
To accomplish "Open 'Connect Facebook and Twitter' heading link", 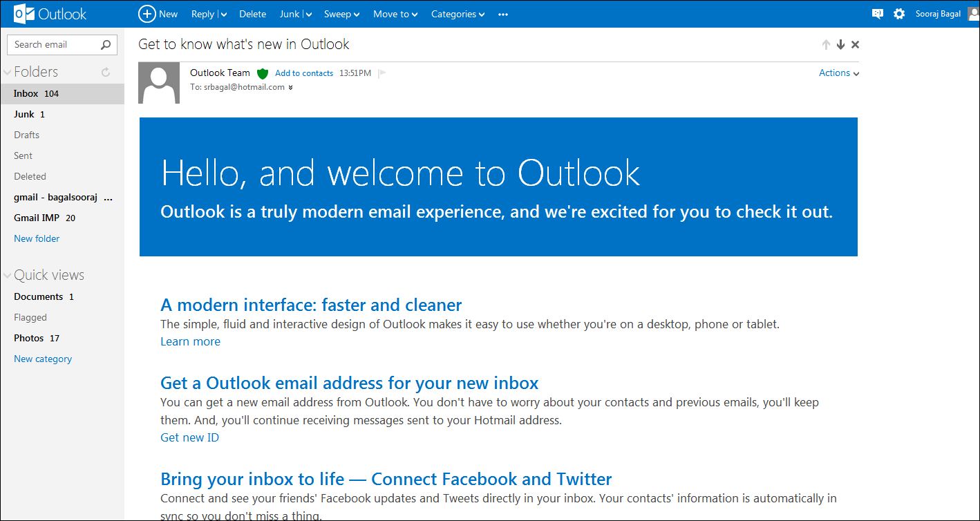I will click(x=386, y=479).
